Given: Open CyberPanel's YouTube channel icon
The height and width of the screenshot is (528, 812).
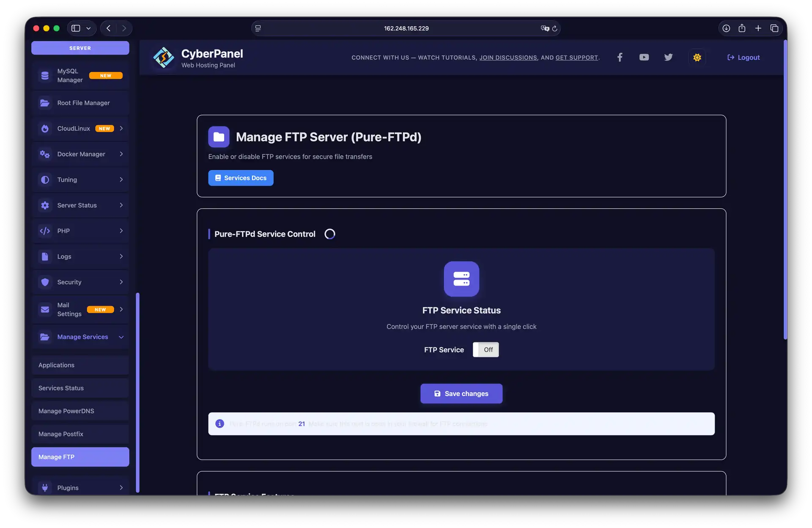Looking at the screenshot, I should (x=644, y=57).
